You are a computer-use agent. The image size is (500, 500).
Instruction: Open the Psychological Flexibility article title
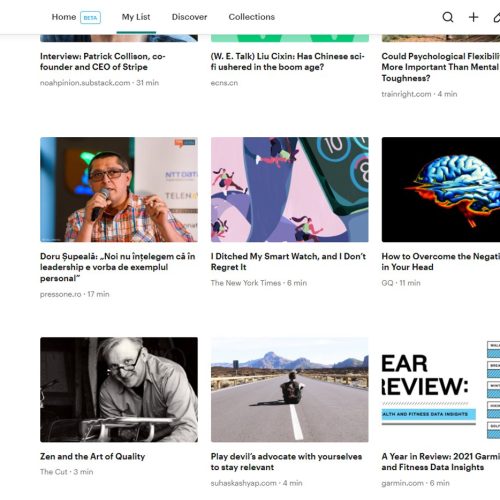441,67
